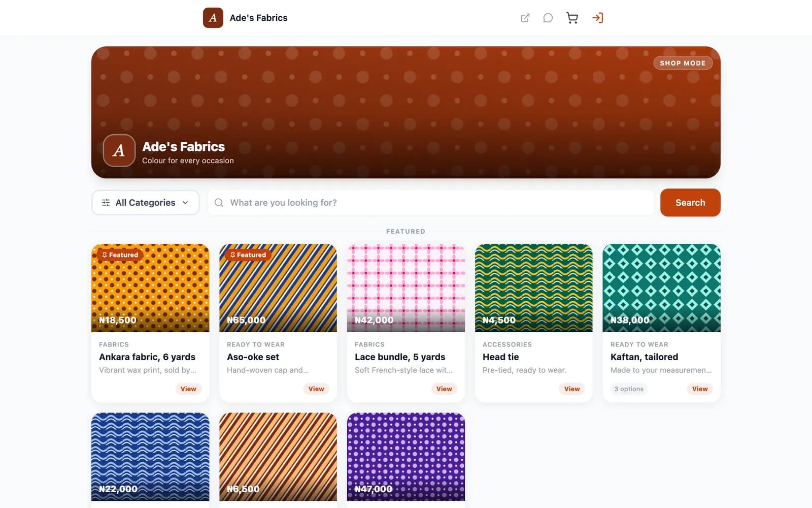
Task: Click the ₦18,500 price label
Action: coord(118,320)
